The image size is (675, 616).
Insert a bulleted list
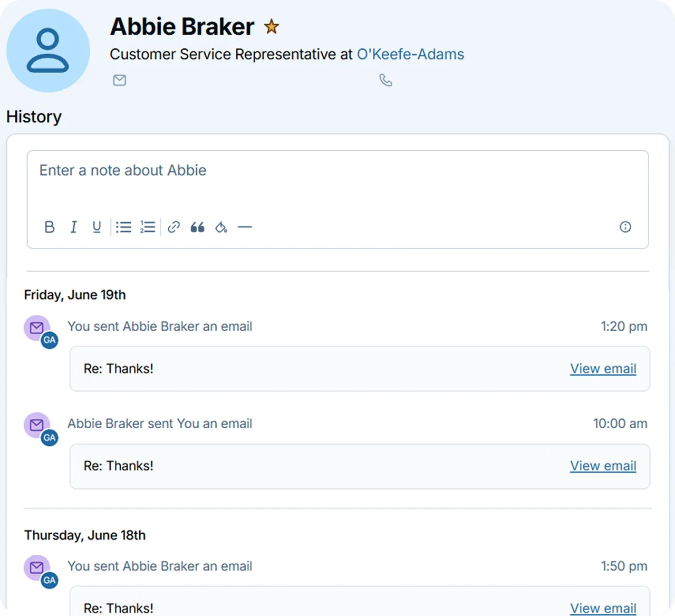pyautogui.click(x=123, y=227)
